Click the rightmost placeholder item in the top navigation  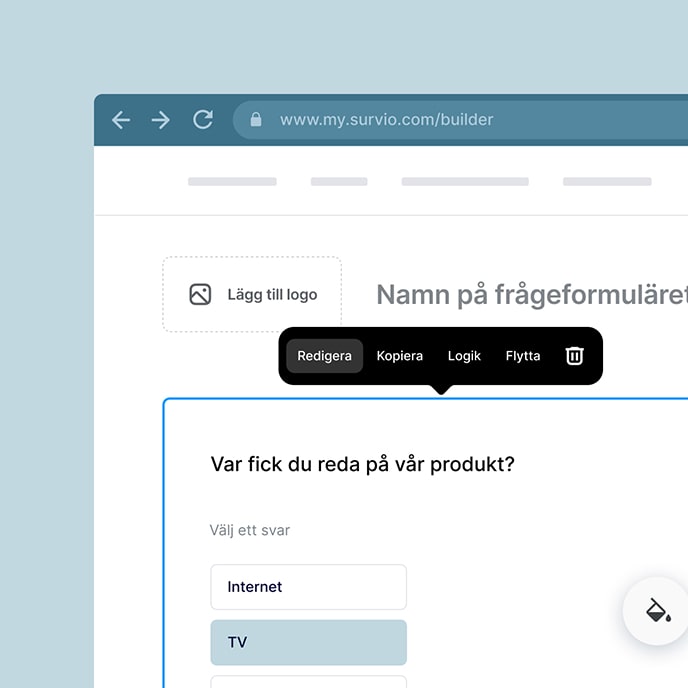coord(607,182)
